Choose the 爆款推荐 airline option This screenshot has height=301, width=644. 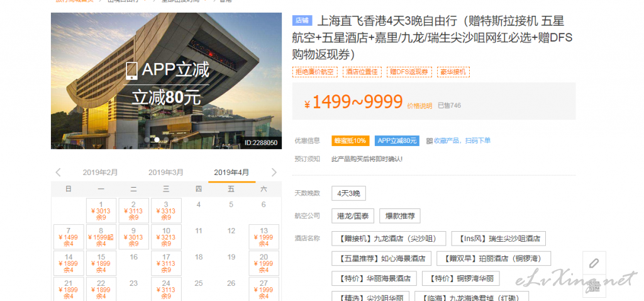399,216
